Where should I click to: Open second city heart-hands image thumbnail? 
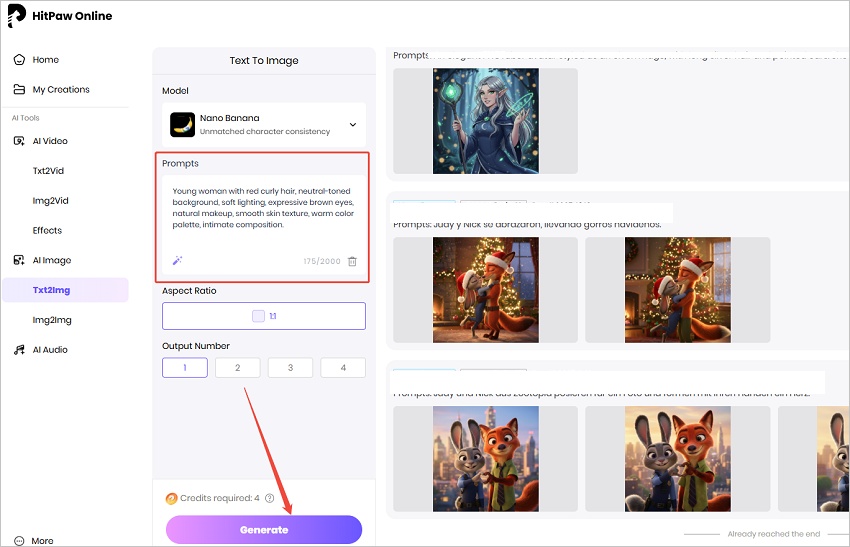point(678,459)
